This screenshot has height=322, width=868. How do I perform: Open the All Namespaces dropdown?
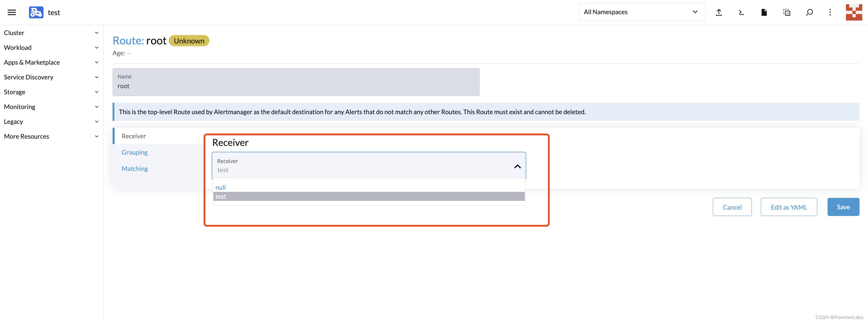642,12
